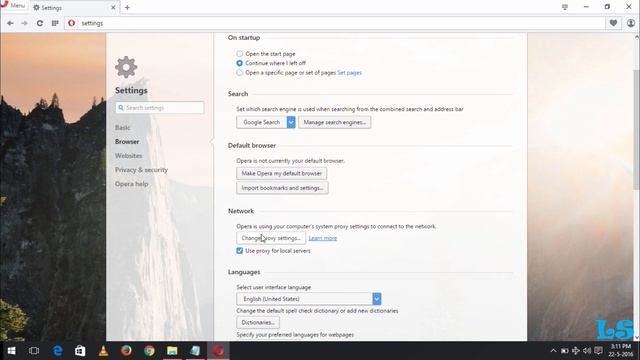
Task: Open the interface language dropdown
Action: coord(309,299)
